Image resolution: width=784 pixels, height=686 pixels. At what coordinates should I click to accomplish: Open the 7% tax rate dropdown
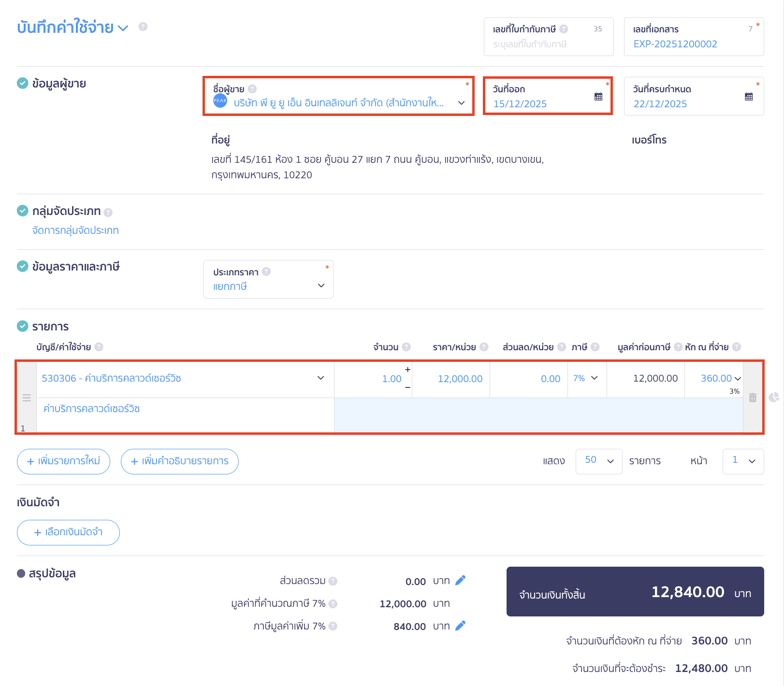595,379
